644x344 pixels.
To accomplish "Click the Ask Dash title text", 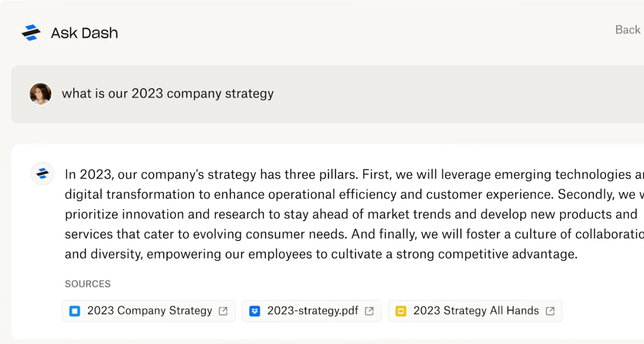I will (84, 33).
